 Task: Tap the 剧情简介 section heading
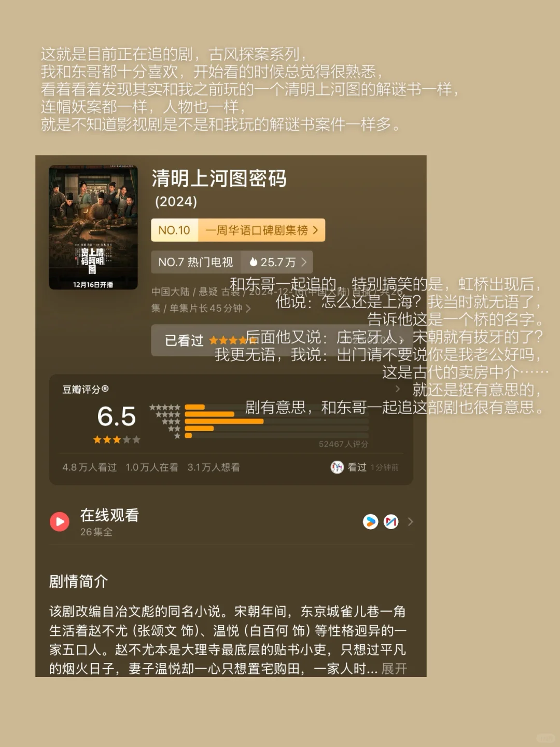(x=78, y=582)
